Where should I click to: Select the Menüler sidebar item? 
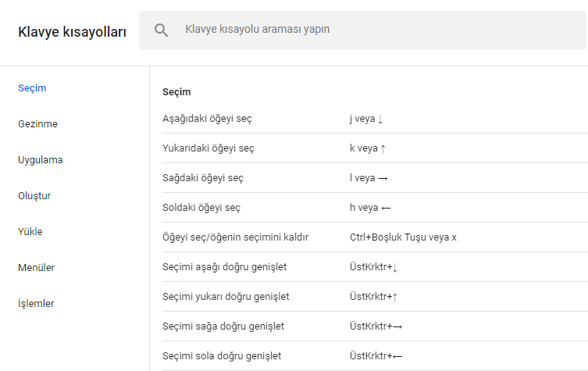[36, 268]
